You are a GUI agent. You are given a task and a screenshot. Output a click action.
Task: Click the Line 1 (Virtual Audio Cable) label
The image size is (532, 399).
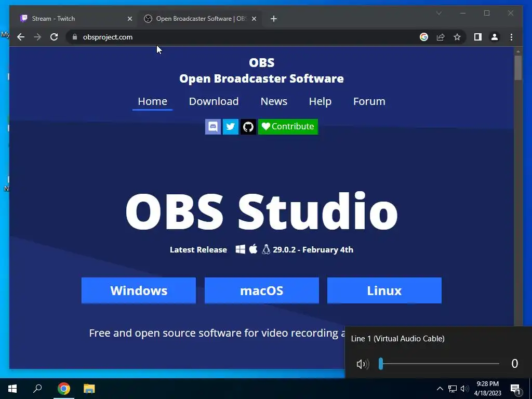[x=397, y=339]
